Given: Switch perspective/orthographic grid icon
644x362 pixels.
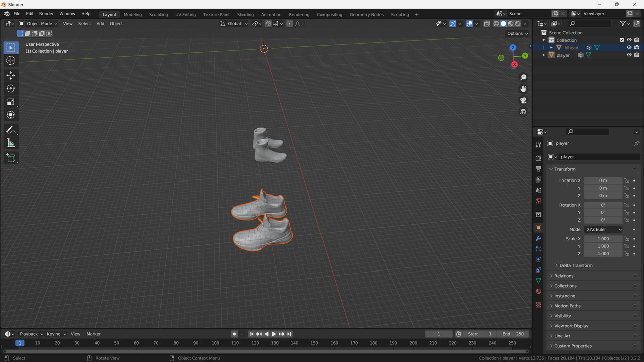Looking at the screenshot, I should pyautogui.click(x=523, y=112).
